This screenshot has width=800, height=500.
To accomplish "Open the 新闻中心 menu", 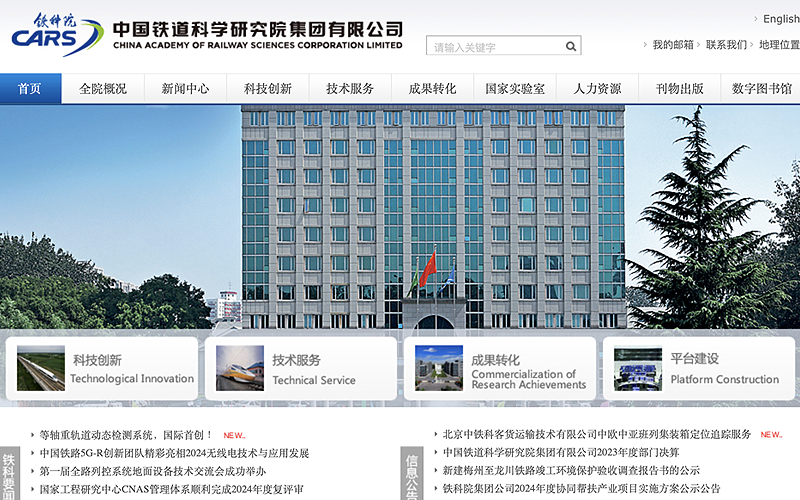I will tap(185, 89).
